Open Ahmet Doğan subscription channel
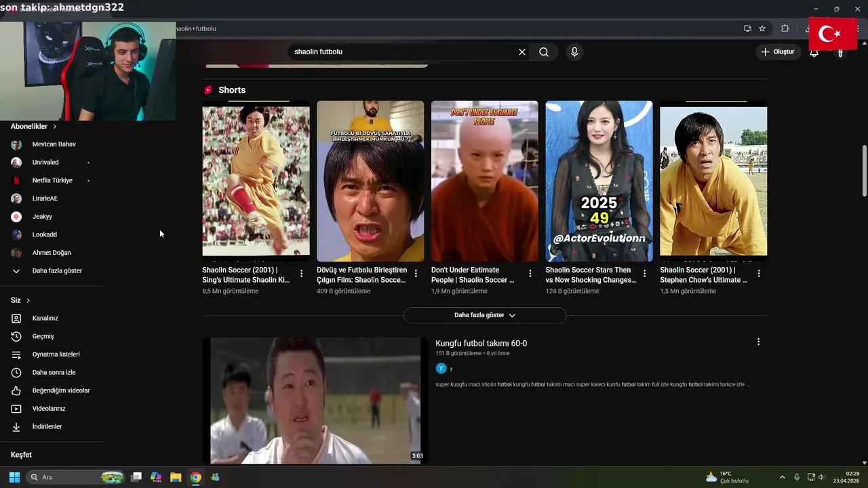 [x=52, y=253]
